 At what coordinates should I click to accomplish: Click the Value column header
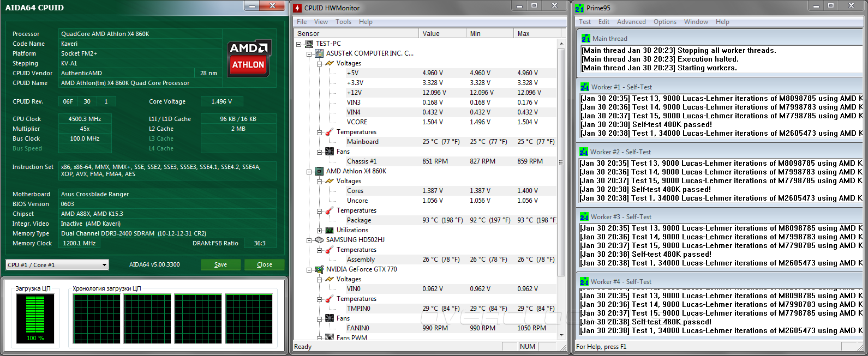pyautogui.click(x=443, y=34)
